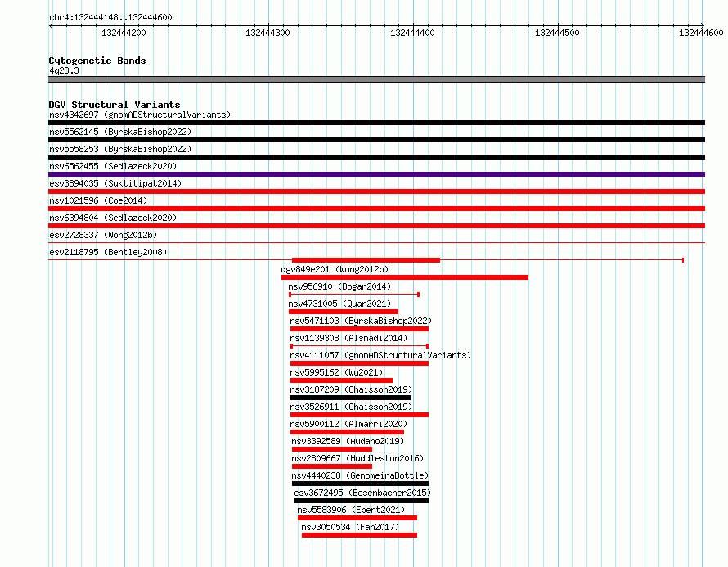Click ruler position 132444500
Viewport: 728px width, 567px height.
tap(557, 33)
